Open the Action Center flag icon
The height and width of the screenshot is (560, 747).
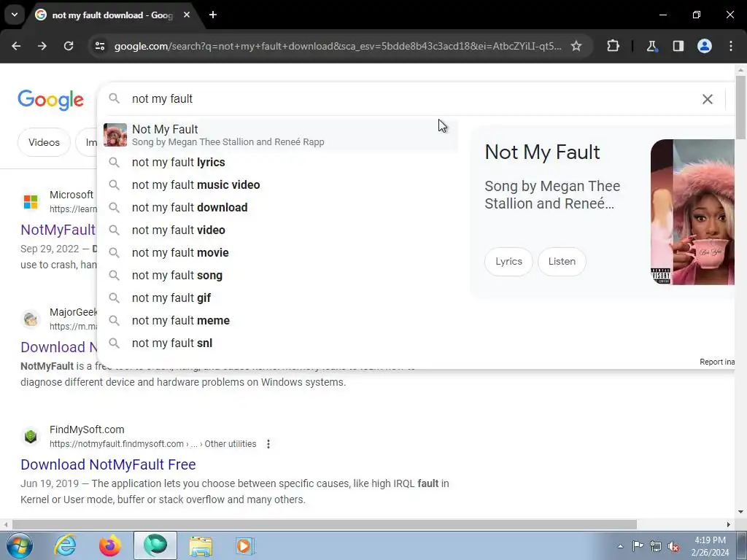click(638, 546)
